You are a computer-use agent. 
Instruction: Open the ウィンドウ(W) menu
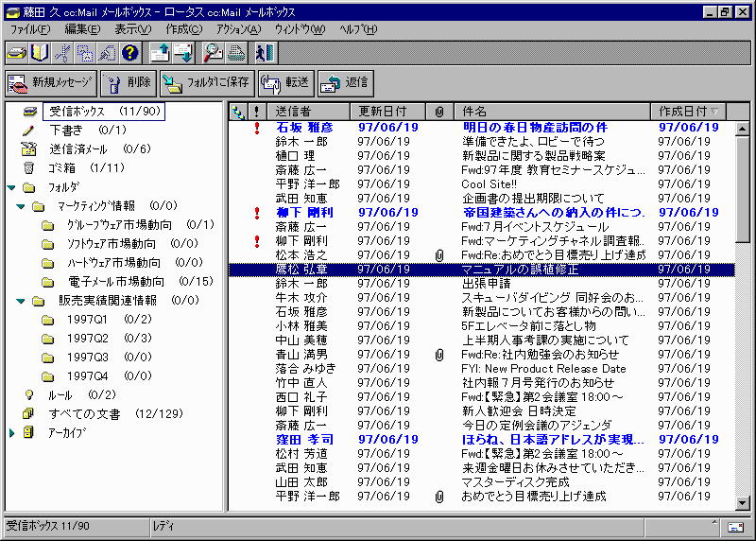click(300, 29)
